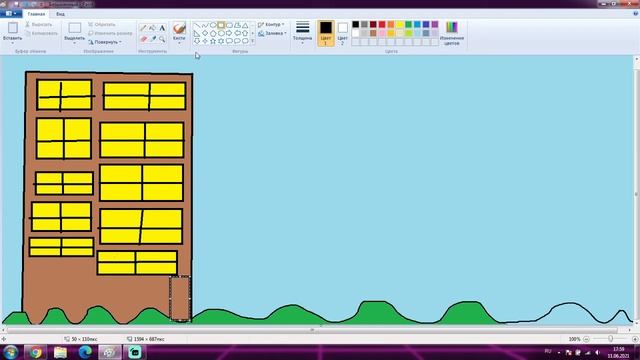The height and width of the screenshot is (360, 640).
Task: Click the zoom slider handle
Action: (610, 339)
